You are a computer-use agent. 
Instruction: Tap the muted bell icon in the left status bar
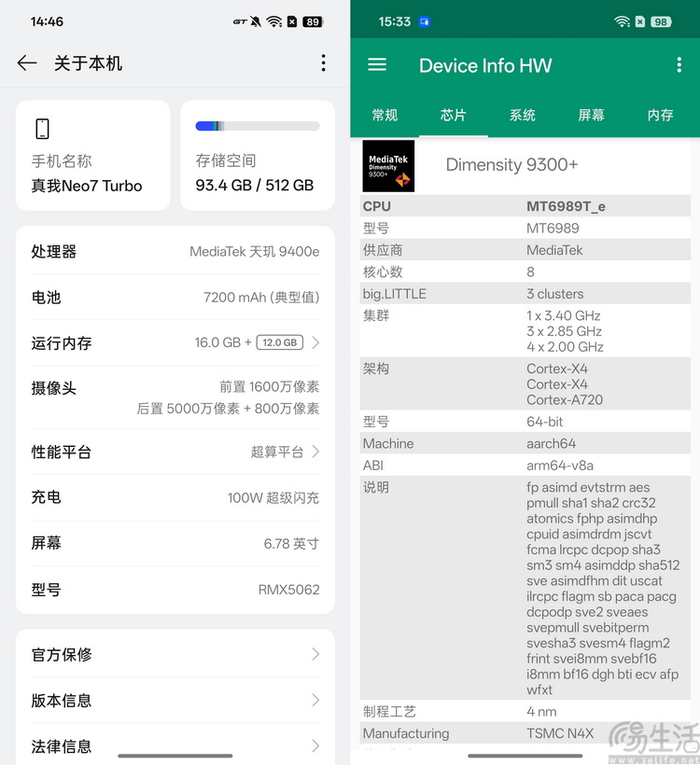[256, 21]
